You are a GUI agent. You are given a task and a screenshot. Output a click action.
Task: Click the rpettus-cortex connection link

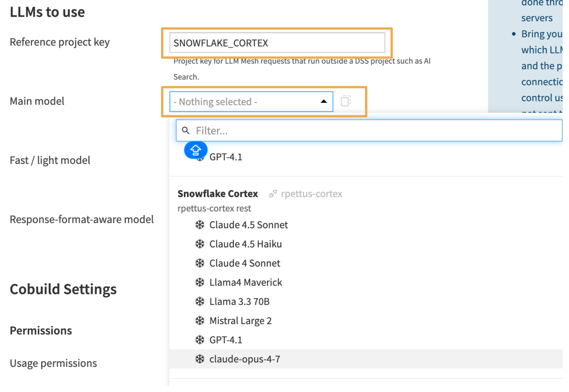[311, 194]
